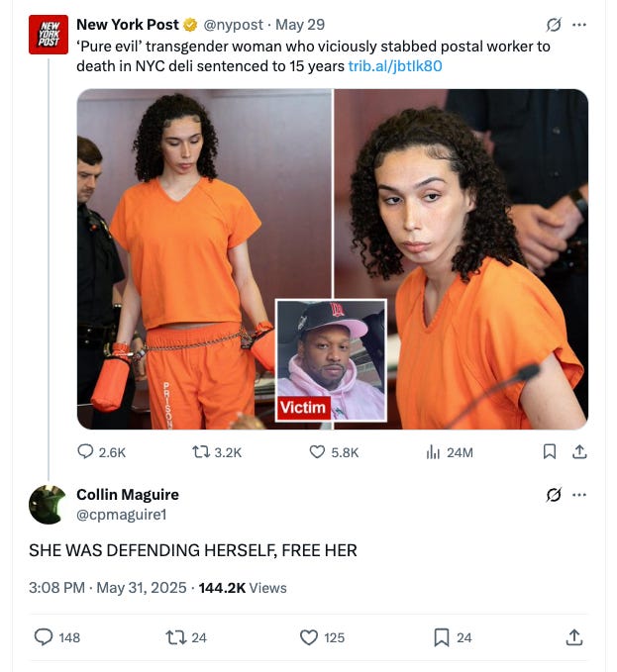Repost the New York Post tweet
Screen dimensions: 617x672
[x=217, y=452]
